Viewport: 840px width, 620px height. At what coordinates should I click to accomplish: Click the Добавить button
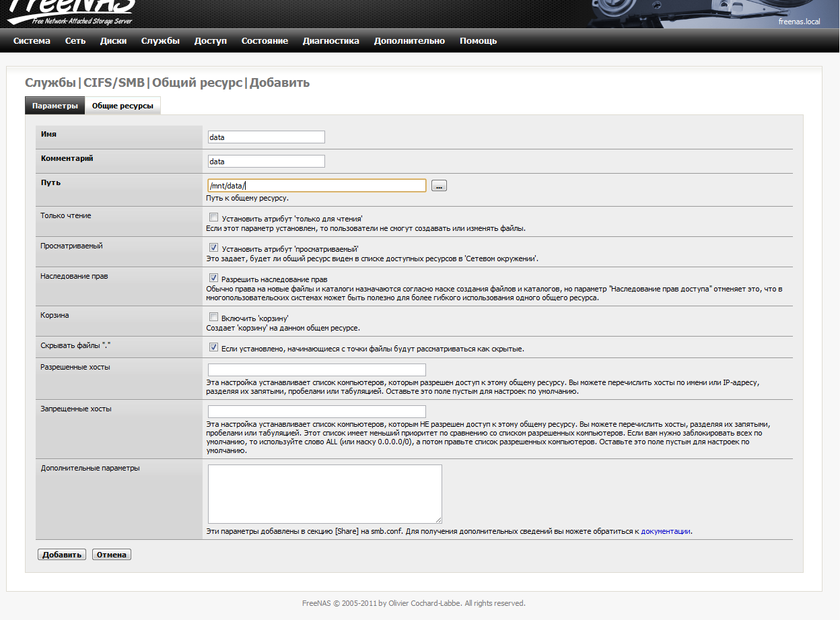[x=62, y=555]
